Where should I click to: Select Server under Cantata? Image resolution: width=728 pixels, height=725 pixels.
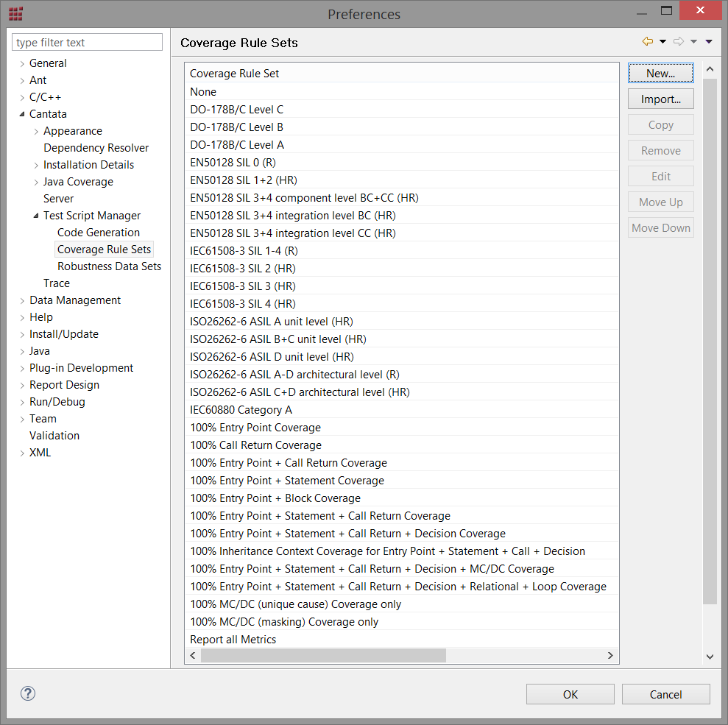tap(58, 199)
